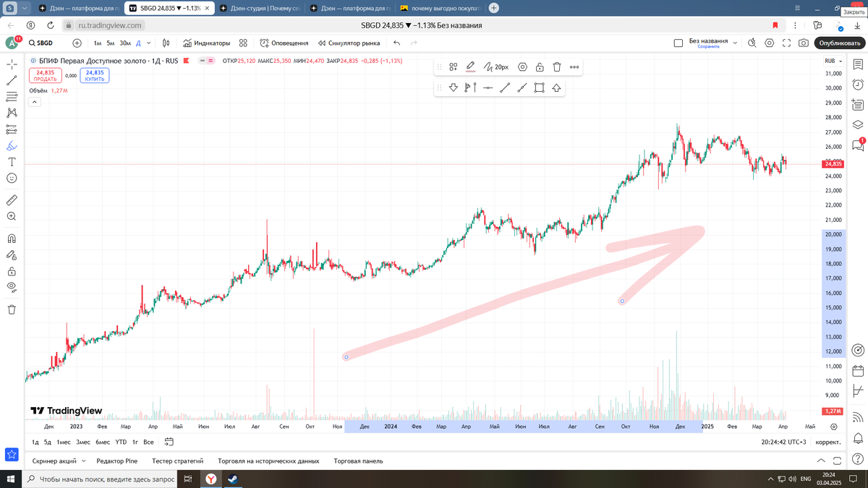This screenshot has height=488, width=868.
Task: Click the undo arrow
Action: click(x=396, y=43)
